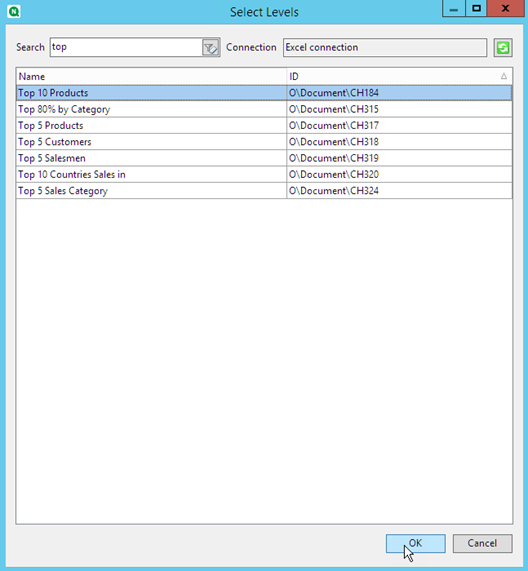Dismiss dialog with the Cancel button
528x571 pixels.
pos(482,543)
